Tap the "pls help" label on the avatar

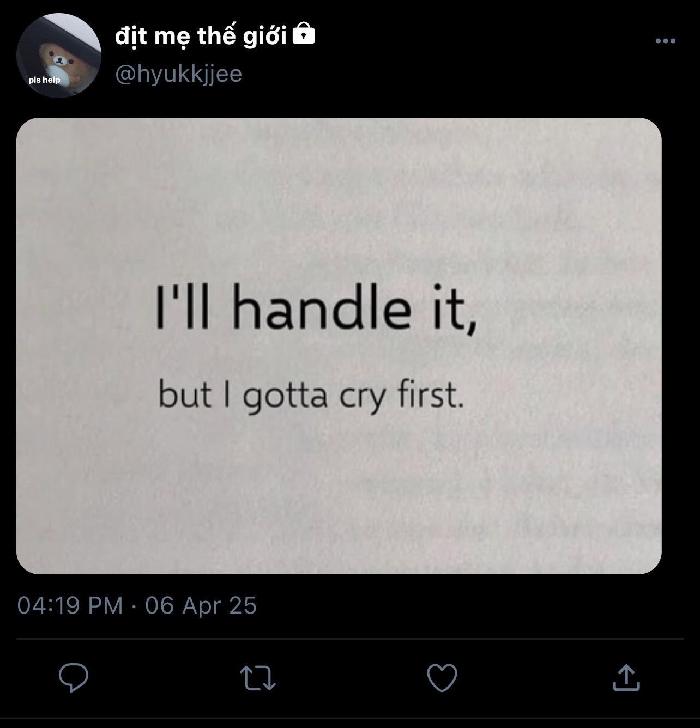(44, 80)
